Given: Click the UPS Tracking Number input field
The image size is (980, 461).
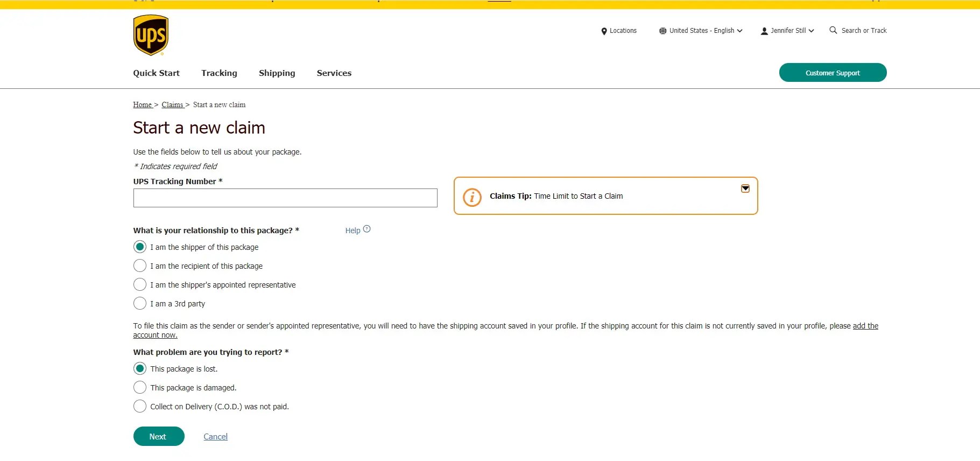Looking at the screenshot, I should pos(285,198).
